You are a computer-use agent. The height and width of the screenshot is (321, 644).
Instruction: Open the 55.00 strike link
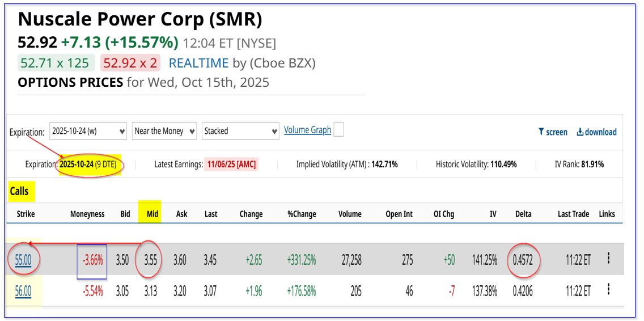click(x=23, y=260)
